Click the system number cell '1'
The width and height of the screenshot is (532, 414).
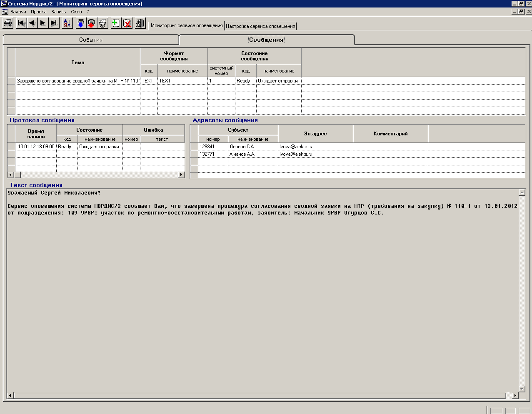point(221,81)
